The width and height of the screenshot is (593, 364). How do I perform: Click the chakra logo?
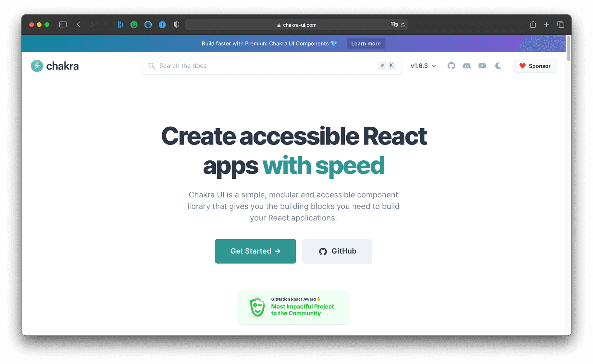pyautogui.click(x=55, y=66)
